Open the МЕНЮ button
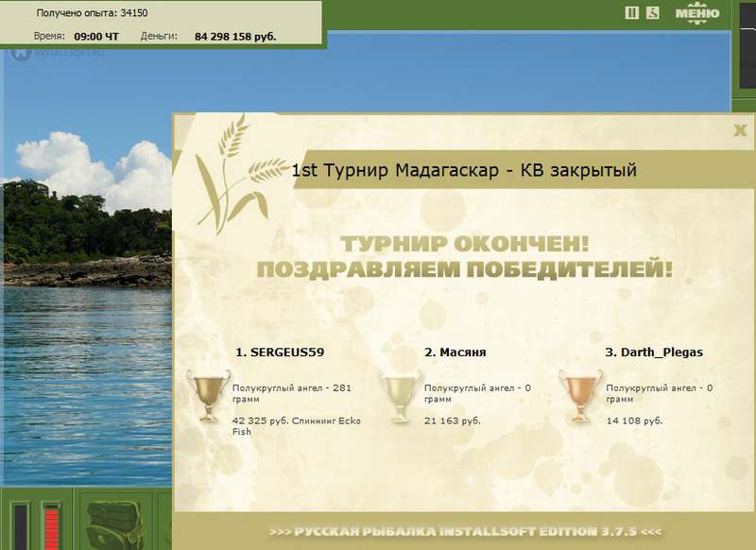Screen dimensions: 756x550 (x=697, y=13)
